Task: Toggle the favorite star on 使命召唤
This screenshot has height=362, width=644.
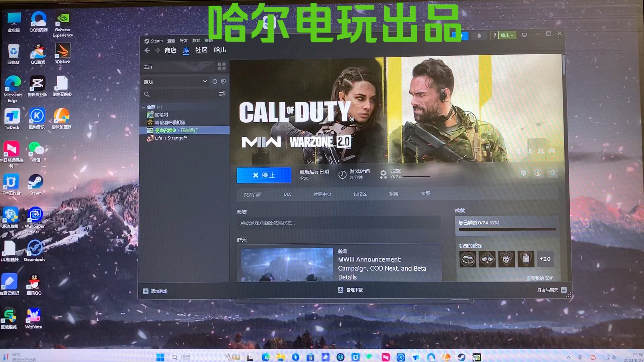Action: click(x=552, y=173)
